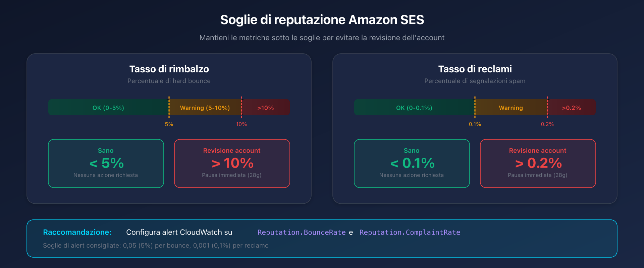Select the Warning (5-10%) bounce segment
Viewport: 644px width, 268px height.
[x=205, y=108]
